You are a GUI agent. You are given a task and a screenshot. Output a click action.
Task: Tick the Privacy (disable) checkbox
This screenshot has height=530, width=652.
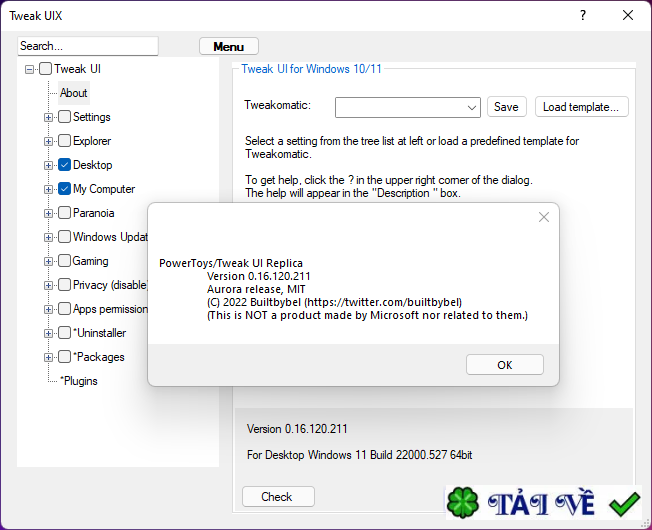click(64, 285)
